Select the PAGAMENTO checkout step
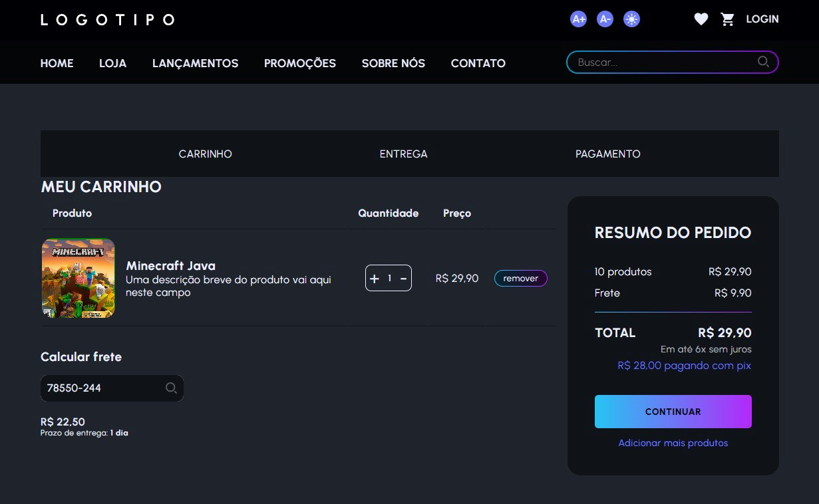819x504 pixels. click(608, 154)
